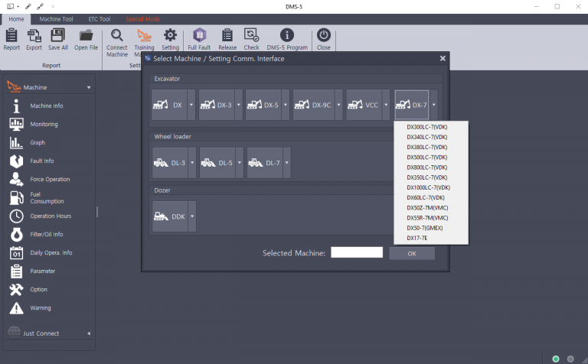This screenshot has width=588, height=364.
Task: Expand the DL-5 wheel loader dropdown
Action: 239,163
